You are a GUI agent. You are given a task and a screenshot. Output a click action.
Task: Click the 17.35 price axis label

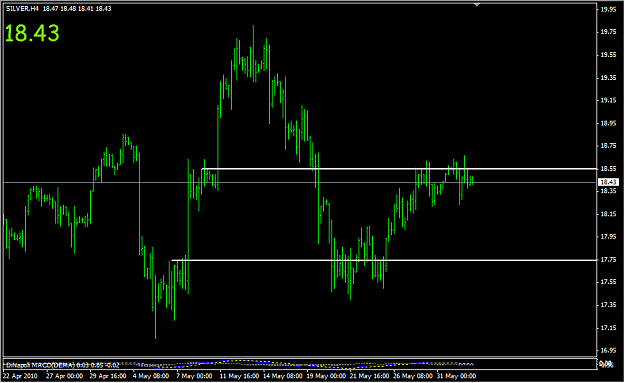(x=608, y=305)
